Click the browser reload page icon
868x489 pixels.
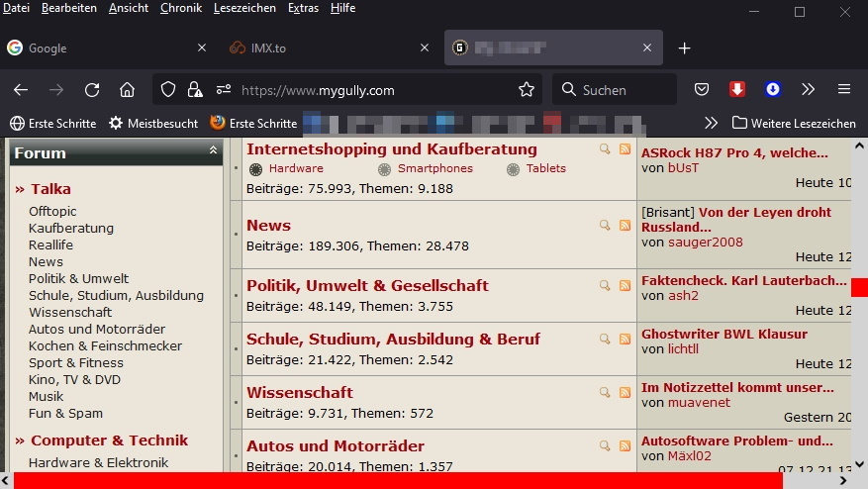point(92,90)
